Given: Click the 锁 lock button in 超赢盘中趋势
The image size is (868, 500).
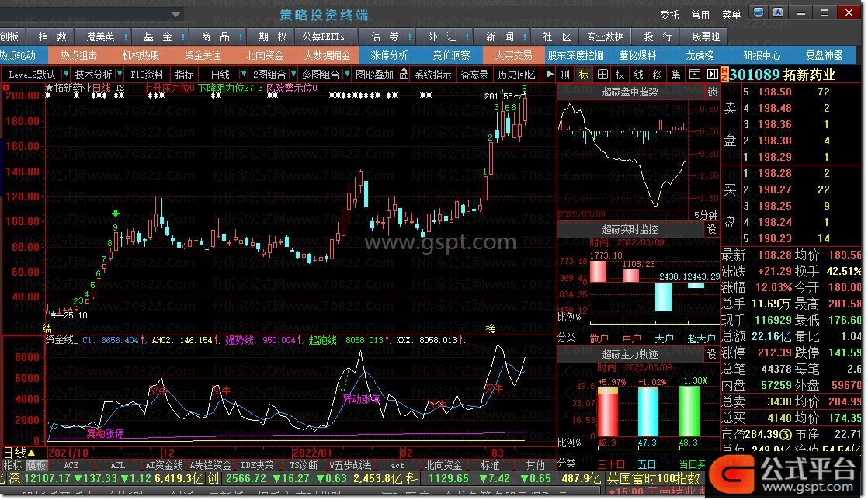Looking at the screenshot, I should click(x=712, y=92).
